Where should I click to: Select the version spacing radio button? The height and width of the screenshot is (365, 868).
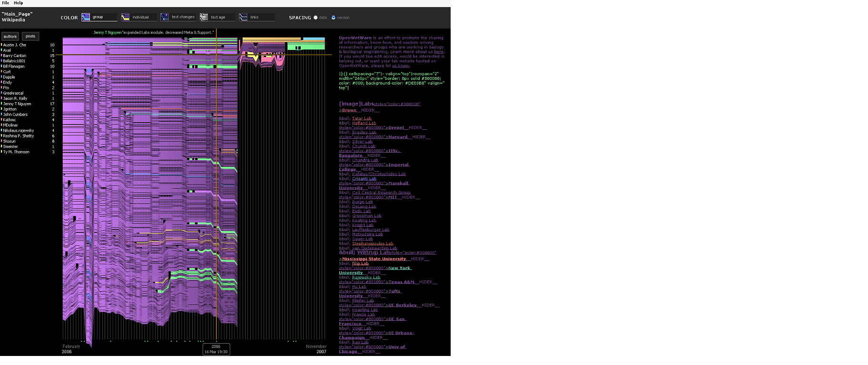pyautogui.click(x=334, y=18)
